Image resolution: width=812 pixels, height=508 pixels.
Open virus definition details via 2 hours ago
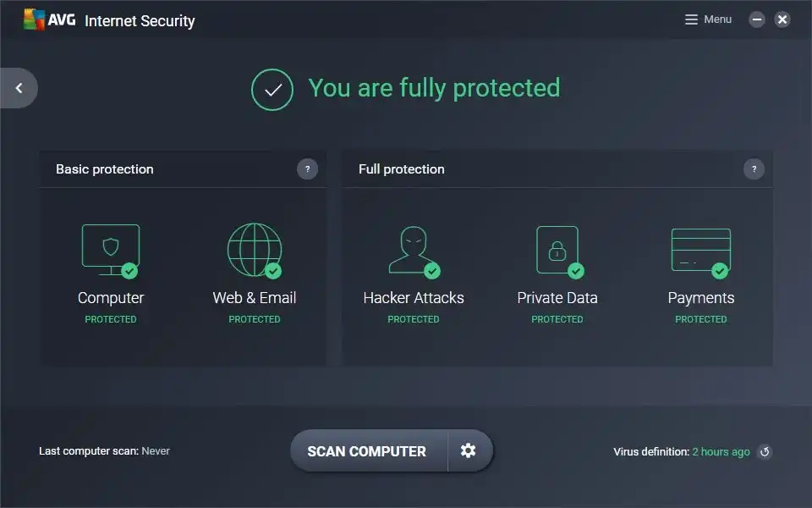point(720,451)
